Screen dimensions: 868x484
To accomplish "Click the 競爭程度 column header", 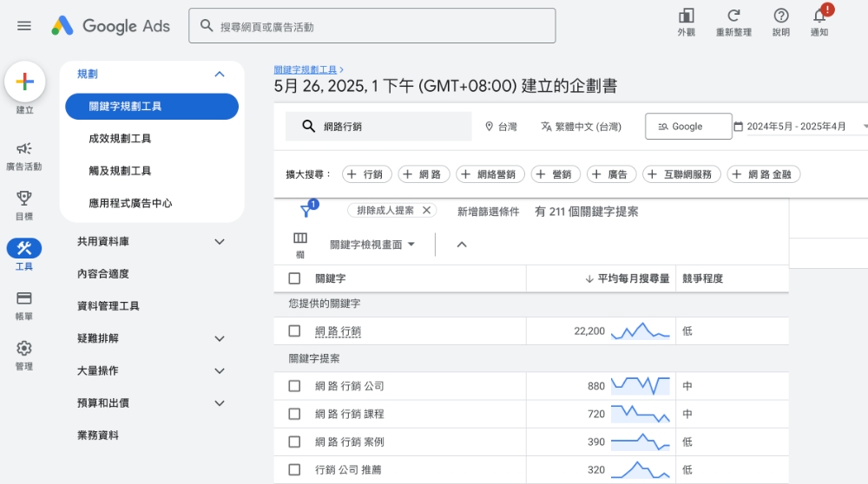I will tap(702, 278).
